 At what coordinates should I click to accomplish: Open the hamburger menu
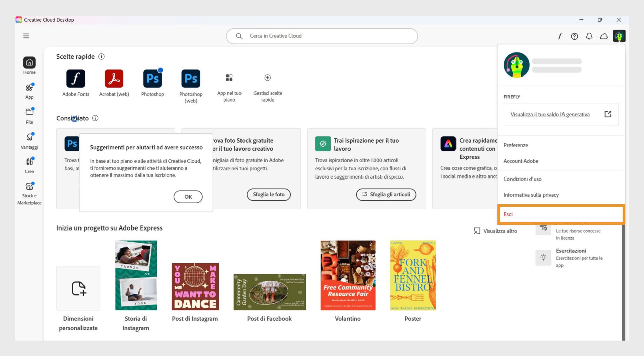pos(26,36)
